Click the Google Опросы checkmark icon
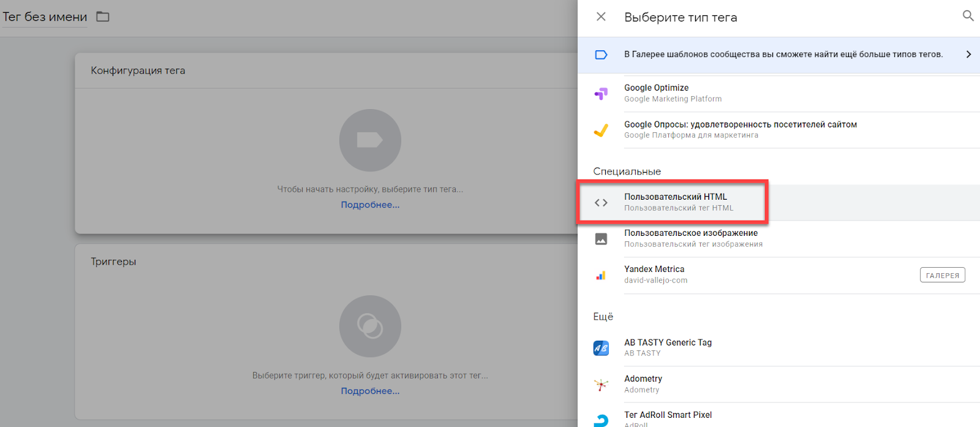Screen dimensions: 980x427 click(x=601, y=130)
